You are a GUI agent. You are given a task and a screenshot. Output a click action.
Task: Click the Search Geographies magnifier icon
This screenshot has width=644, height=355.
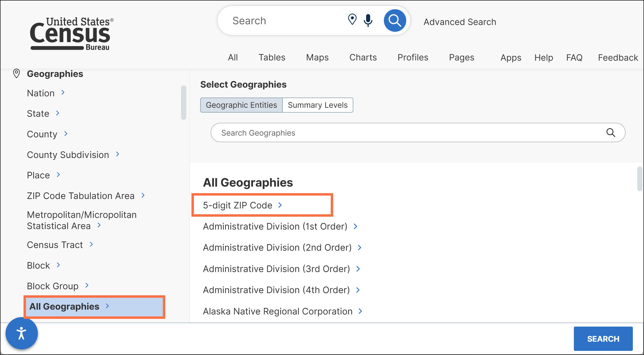coord(611,132)
